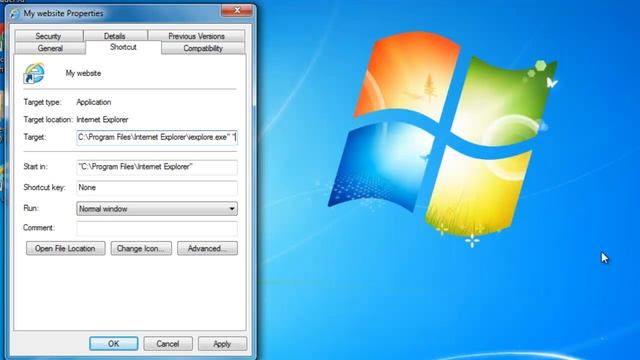The height and width of the screenshot is (360, 640).
Task: Click the 'Comment:' label
Action: coord(39,228)
